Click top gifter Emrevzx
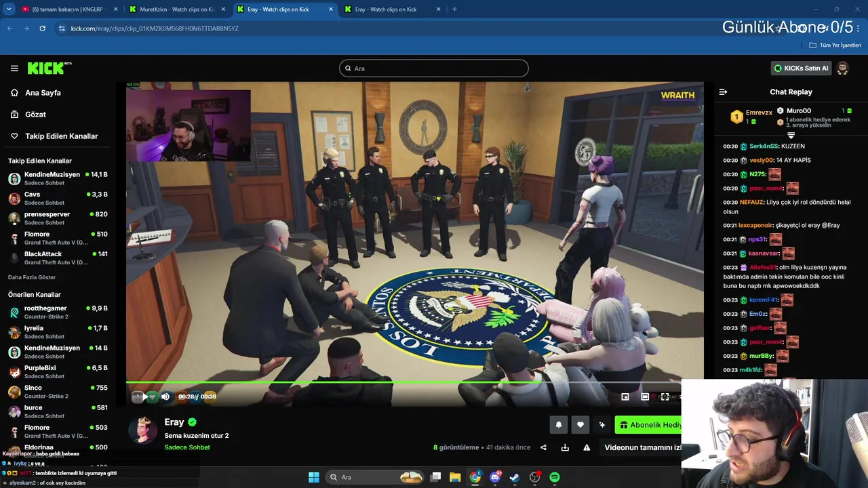The height and width of the screenshot is (488, 868). 759,113
